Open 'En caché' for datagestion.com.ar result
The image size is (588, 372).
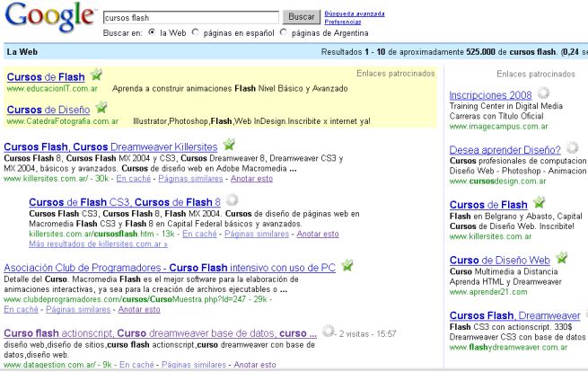coord(136,365)
